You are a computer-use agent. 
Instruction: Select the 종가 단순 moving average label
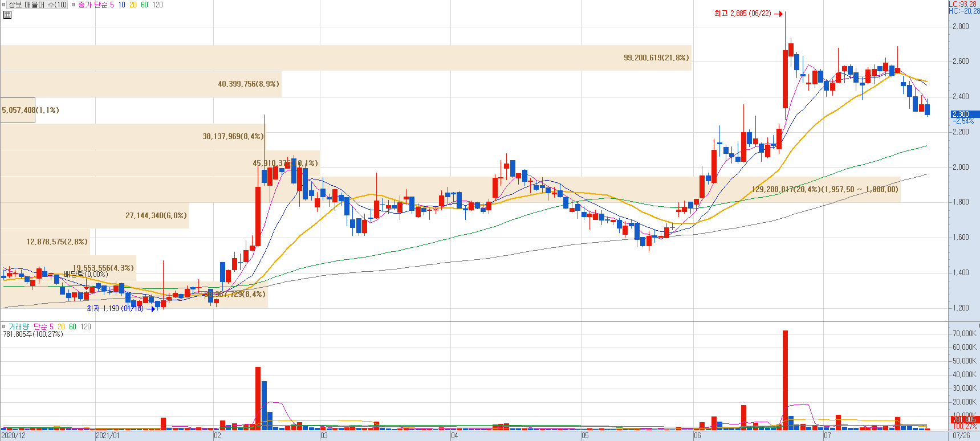(x=92, y=5)
